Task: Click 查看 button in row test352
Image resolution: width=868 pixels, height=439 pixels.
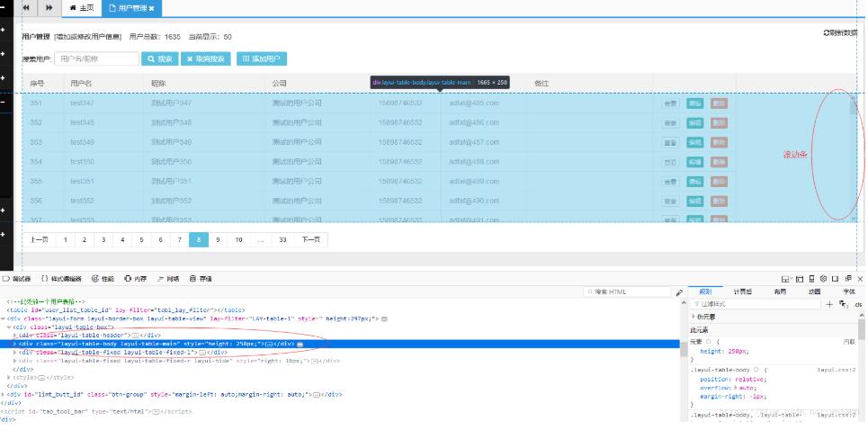Action: (670, 201)
